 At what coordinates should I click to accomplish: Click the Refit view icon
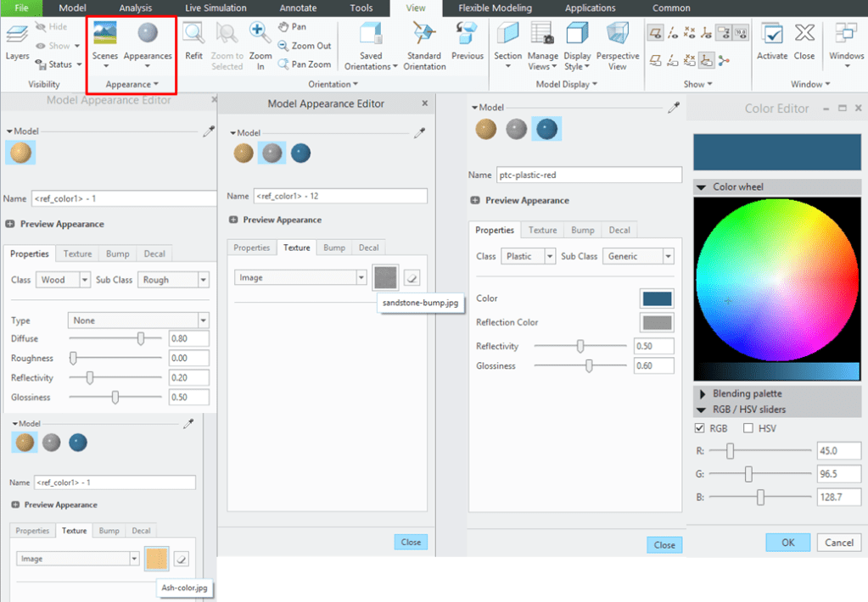point(193,36)
